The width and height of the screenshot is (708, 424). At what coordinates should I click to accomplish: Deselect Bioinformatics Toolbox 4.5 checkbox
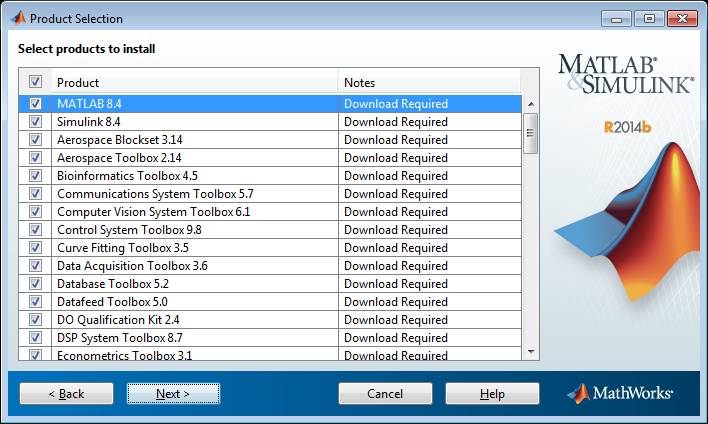pyautogui.click(x=36, y=176)
